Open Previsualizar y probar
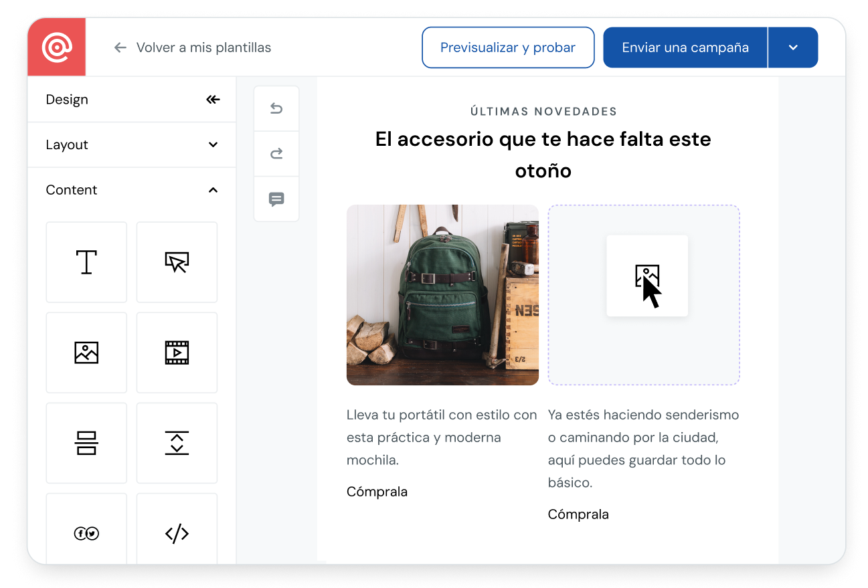The width and height of the screenshot is (868, 588). [508, 47]
